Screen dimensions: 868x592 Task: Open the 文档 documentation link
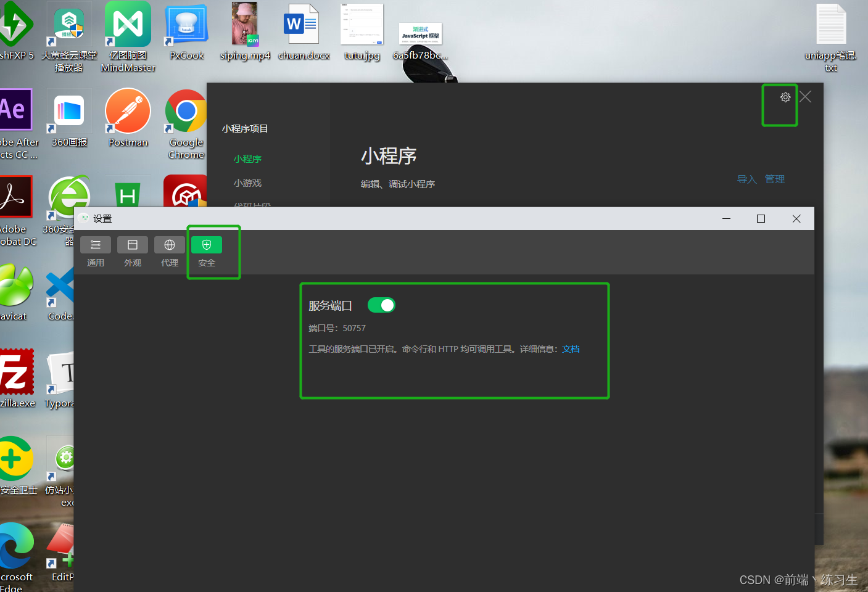tap(571, 348)
